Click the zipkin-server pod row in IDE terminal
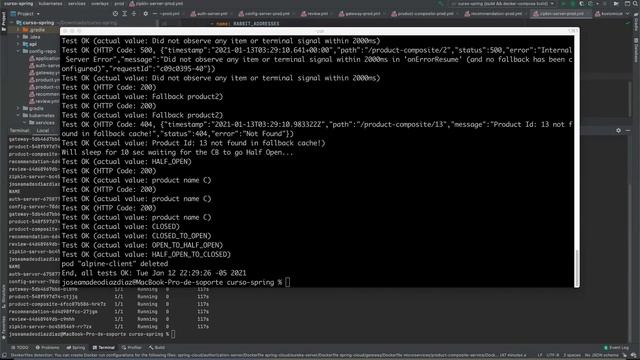 click(109, 327)
